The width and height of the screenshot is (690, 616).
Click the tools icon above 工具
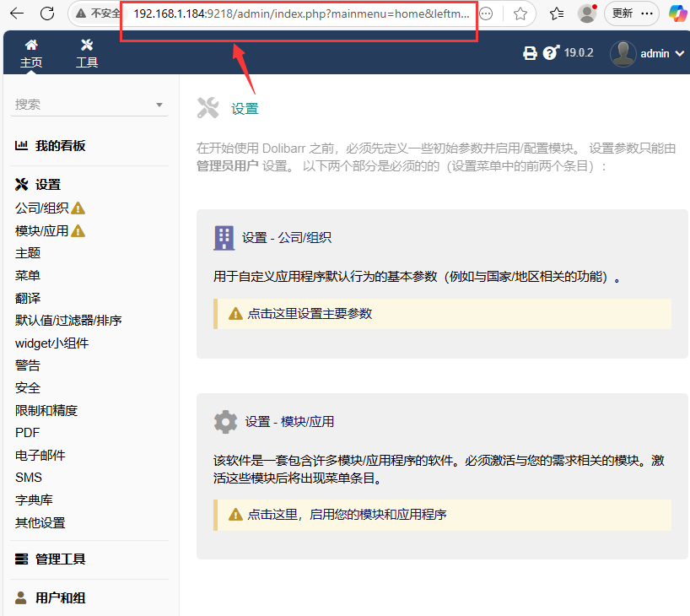tap(87, 45)
